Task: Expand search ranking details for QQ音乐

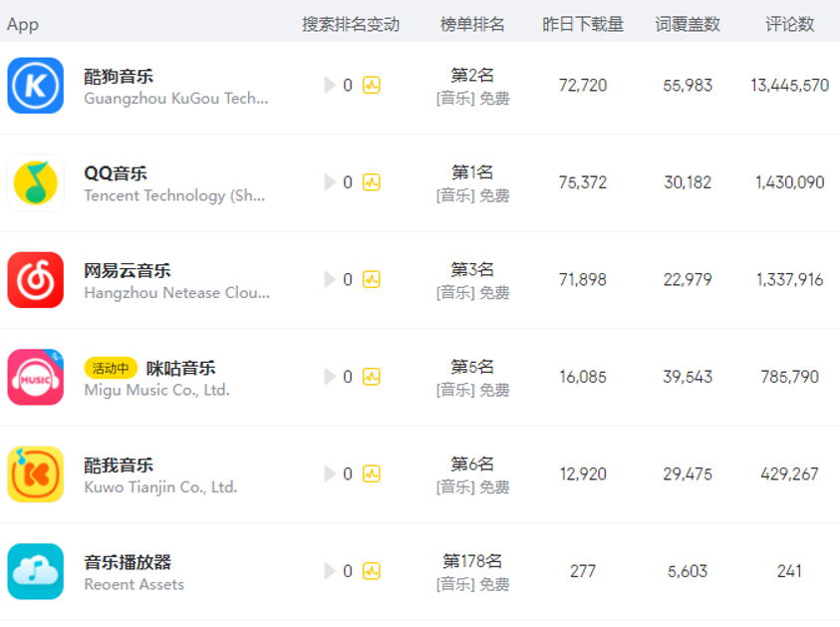Action: pyautogui.click(x=330, y=182)
